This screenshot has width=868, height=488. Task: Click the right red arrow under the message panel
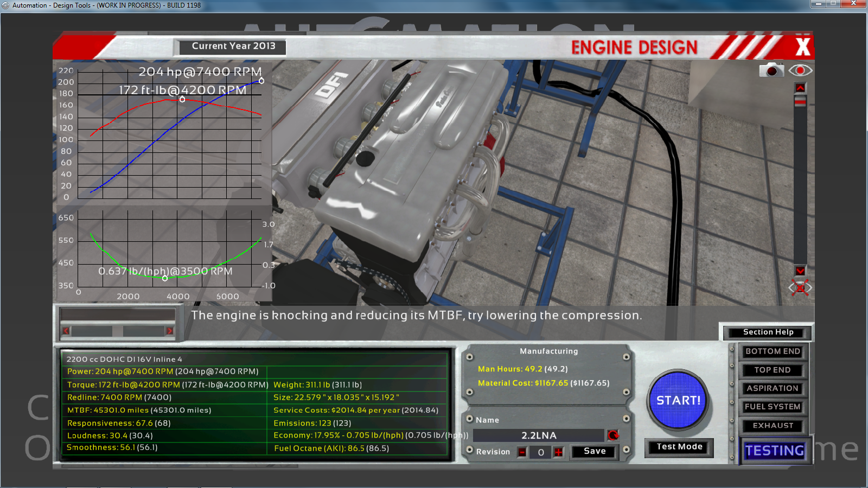[169, 331]
